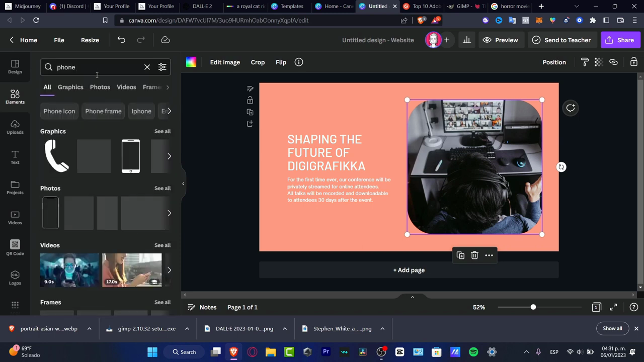The width and height of the screenshot is (644, 362).
Task: Click the purple Share button
Action: pyautogui.click(x=619, y=40)
